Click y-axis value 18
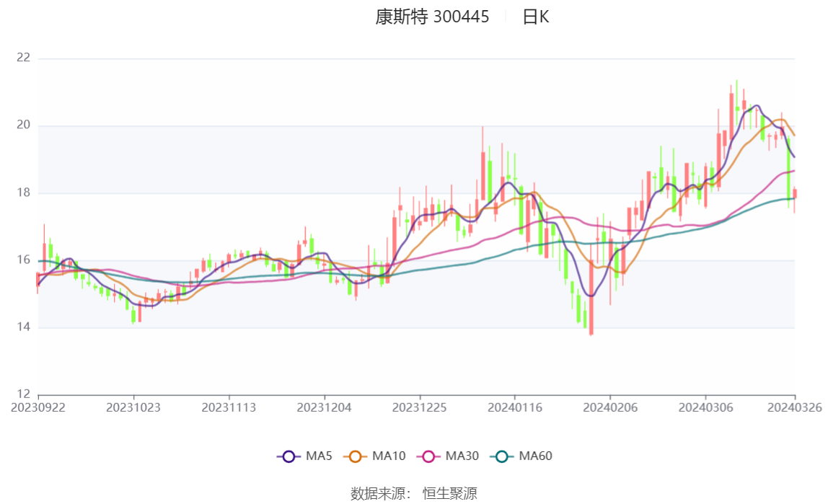Image resolution: width=828 pixels, height=504 pixels. click(23, 193)
